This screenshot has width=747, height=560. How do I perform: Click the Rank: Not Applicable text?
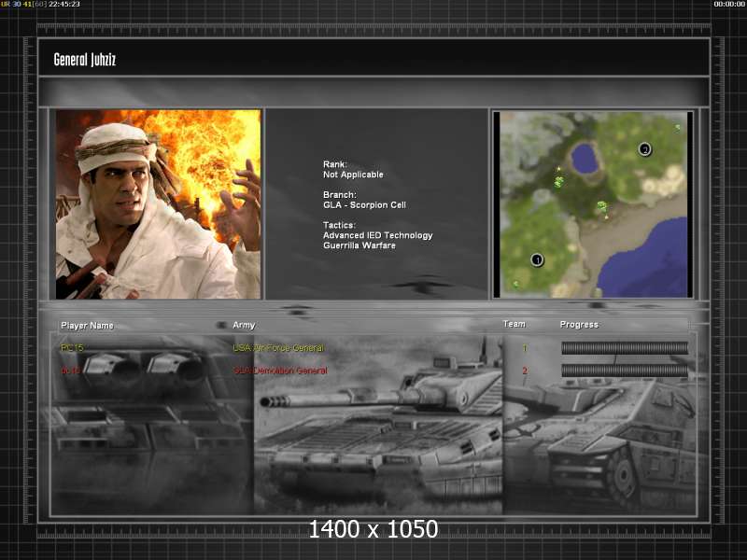pyautogui.click(x=353, y=170)
